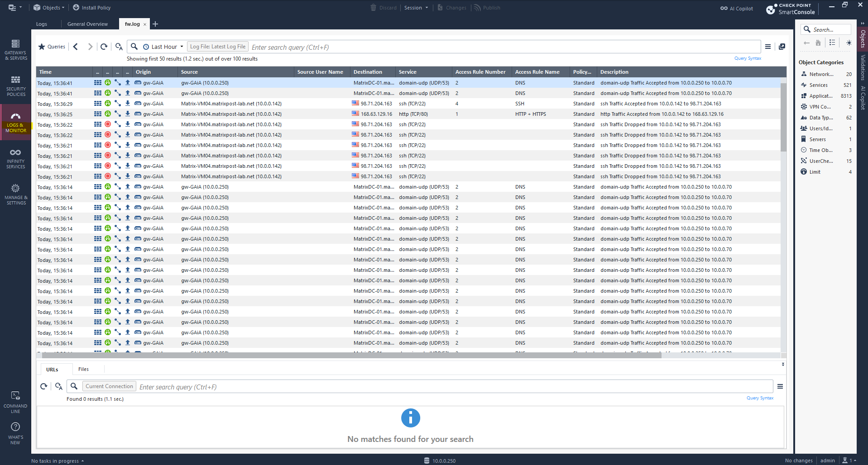
Task: Expand the Session menu
Action: 416,8
